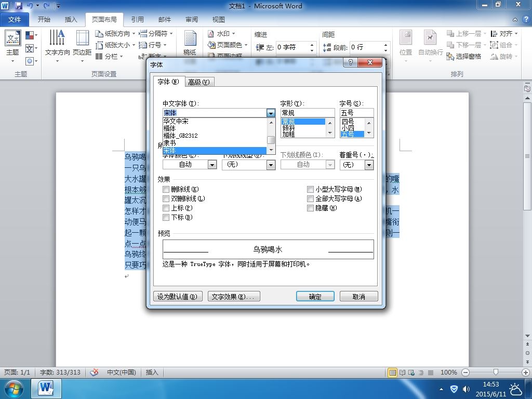Screen dimensions: 532x399
Task: Open the underline style (无) dropdown
Action: click(x=271, y=165)
